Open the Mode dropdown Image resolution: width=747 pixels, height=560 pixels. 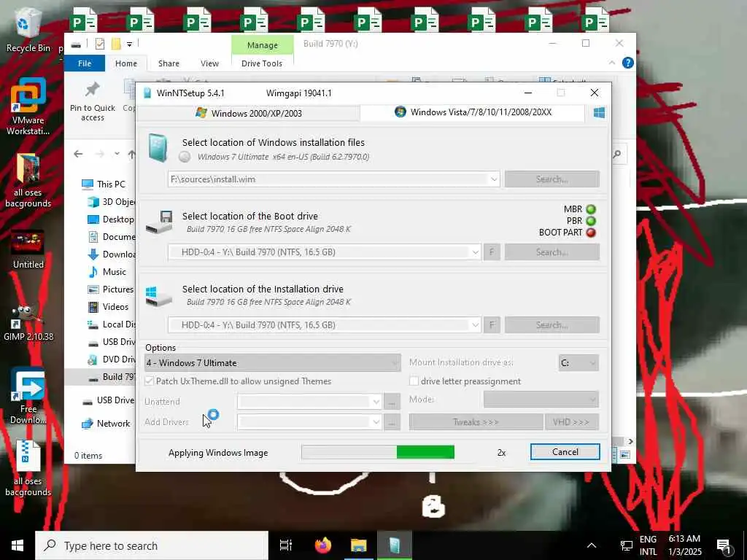[x=541, y=399]
